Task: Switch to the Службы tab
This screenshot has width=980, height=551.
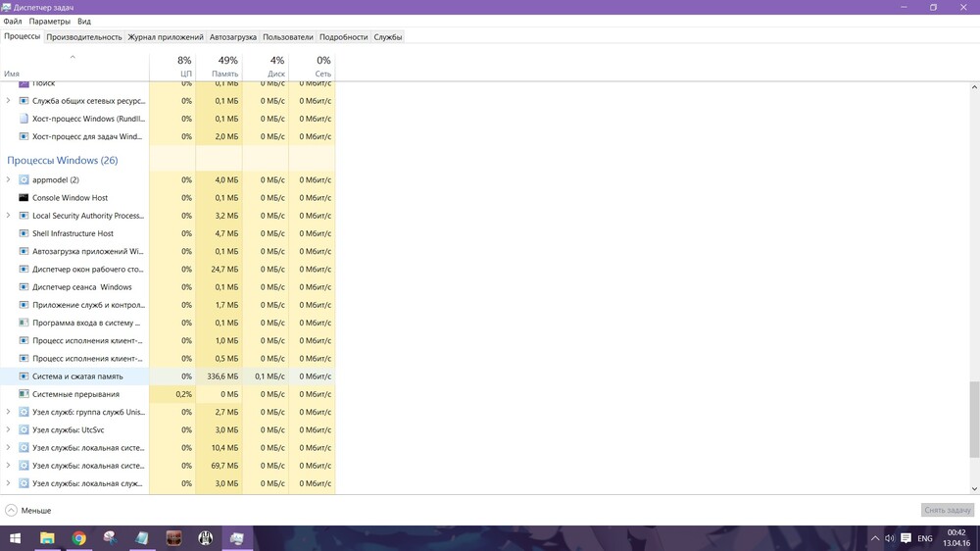Action: [x=387, y=37]
